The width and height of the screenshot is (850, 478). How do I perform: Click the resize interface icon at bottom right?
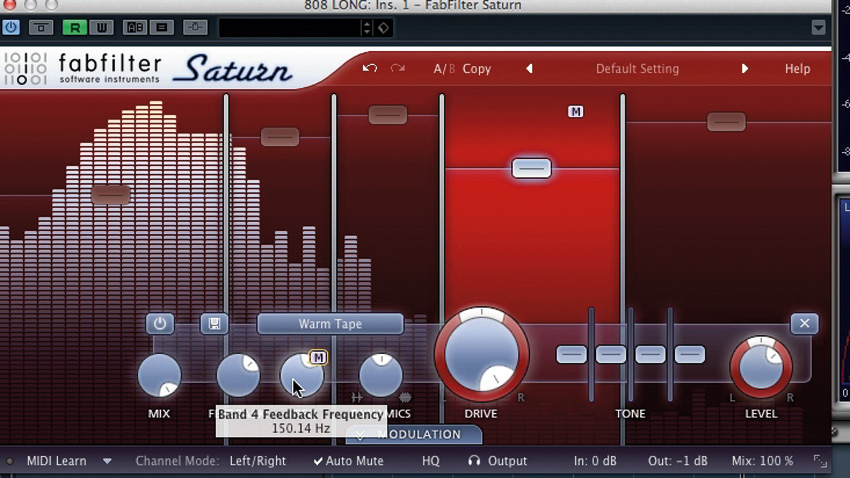point(820,461)
